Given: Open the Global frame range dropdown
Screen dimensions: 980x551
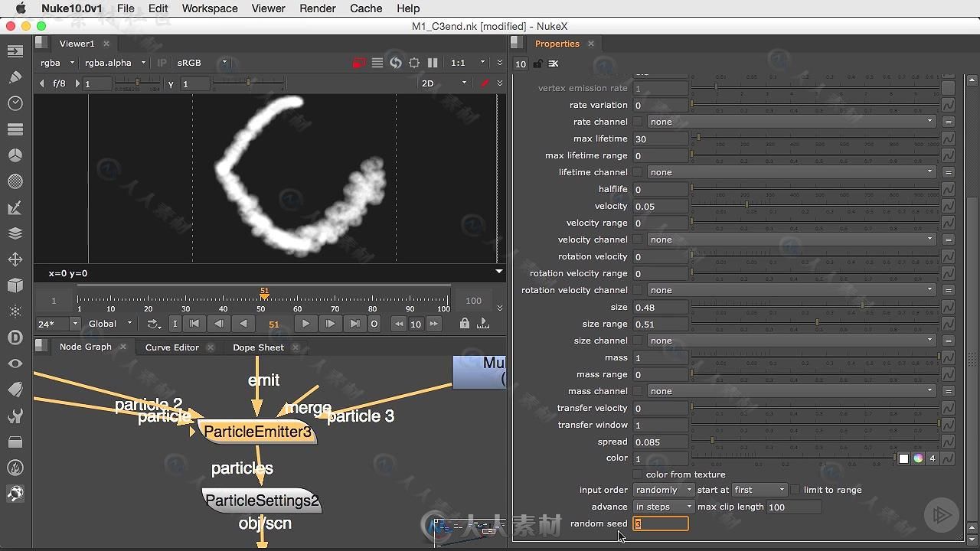Looking at the screenshot, I should (110, 324).
